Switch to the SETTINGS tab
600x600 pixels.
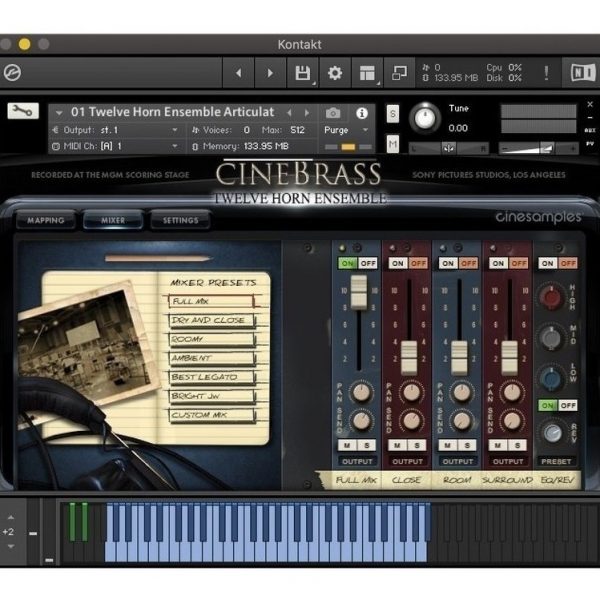[180, 220]
